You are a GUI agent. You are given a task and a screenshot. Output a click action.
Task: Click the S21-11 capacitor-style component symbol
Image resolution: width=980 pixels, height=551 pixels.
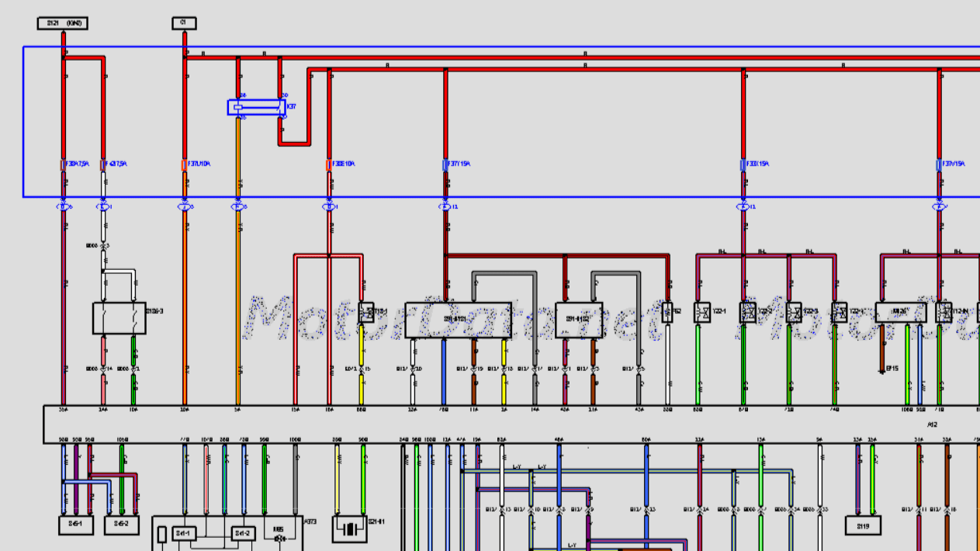pyautogui.click(x=351, y=528)
